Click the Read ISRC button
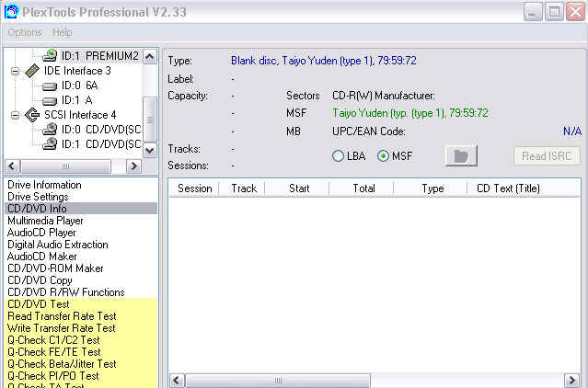Screen dimensions: 588x388 547,155
